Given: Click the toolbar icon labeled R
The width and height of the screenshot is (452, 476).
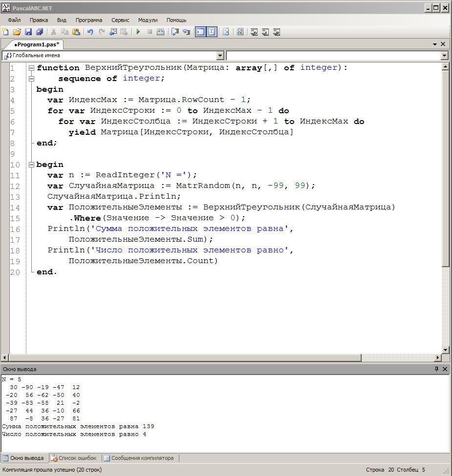Looking at the screenshot, I should [277, 32].
